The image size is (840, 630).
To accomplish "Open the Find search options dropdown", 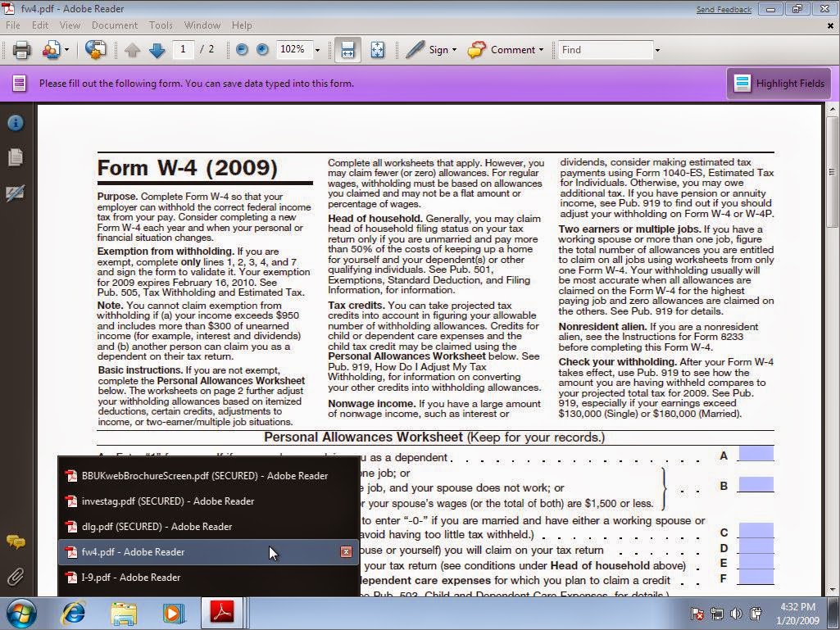I will [x=658, y=49].
